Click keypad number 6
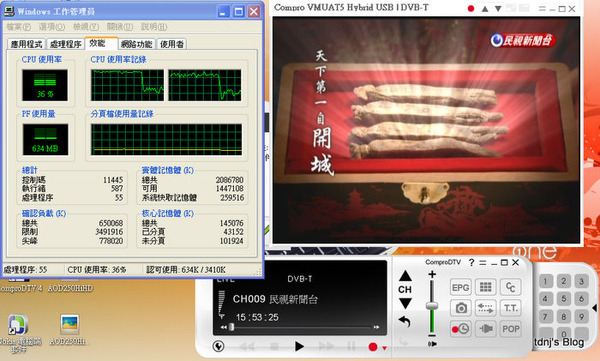This screenshot has height=361, width=600. [x=581, y=298]
